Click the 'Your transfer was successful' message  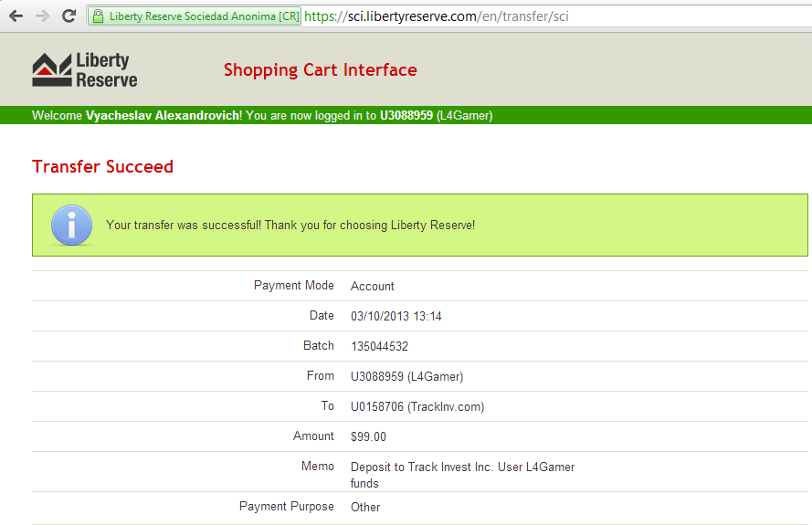pyautogui.click(x=290, y=226)
